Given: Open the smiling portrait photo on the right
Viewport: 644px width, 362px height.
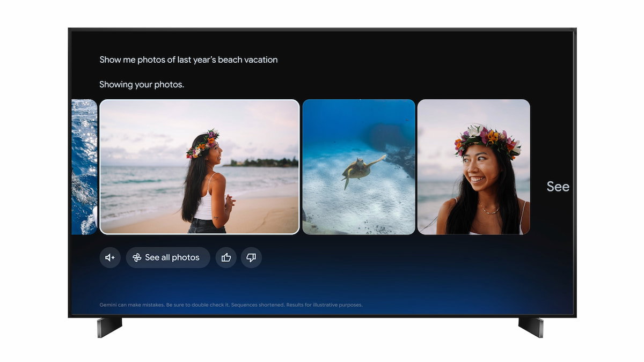Looking at the screenshot, I should [474, 166].
